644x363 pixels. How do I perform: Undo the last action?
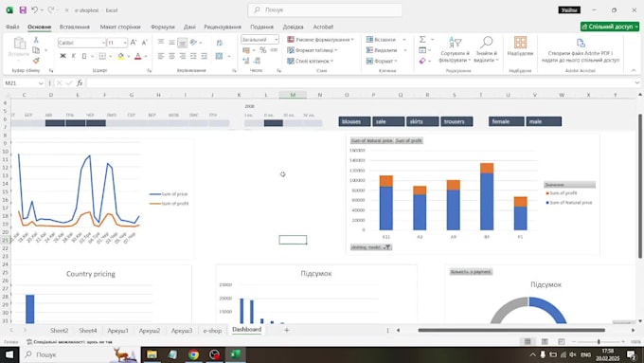34,9
